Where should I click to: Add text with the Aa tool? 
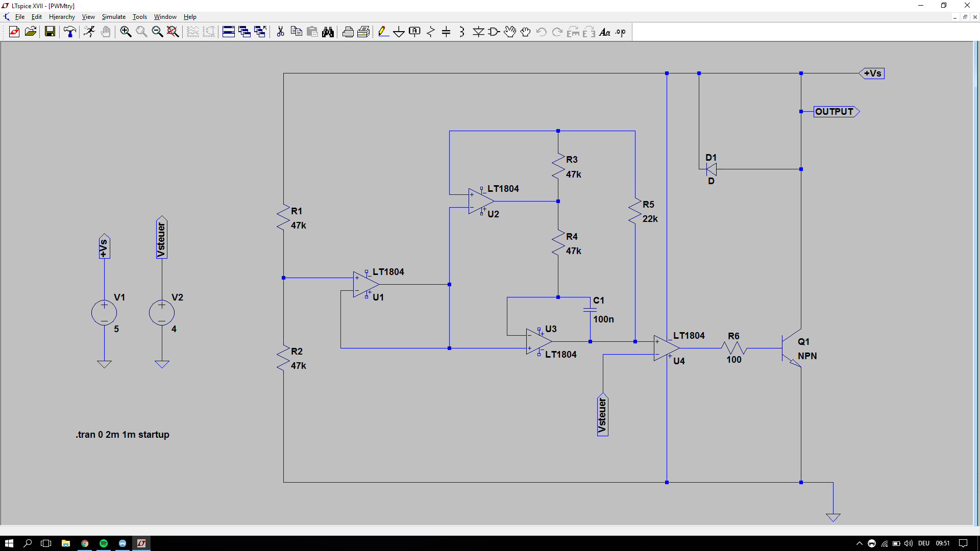(605, 32)
